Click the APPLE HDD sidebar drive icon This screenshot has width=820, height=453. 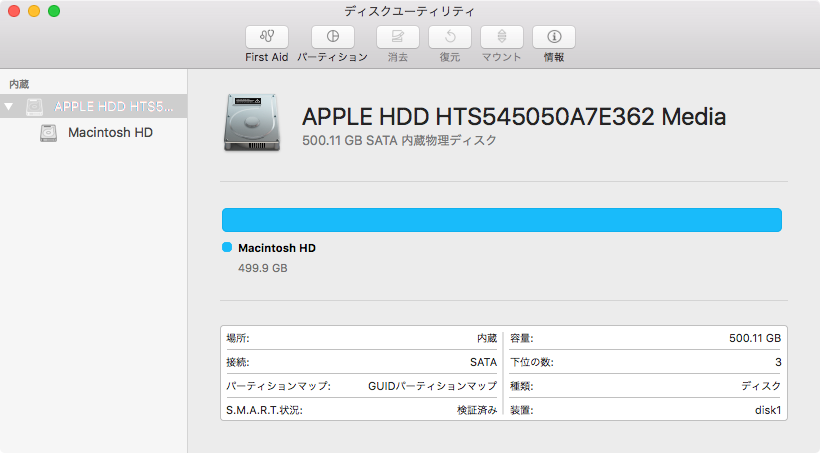point(35,107)
